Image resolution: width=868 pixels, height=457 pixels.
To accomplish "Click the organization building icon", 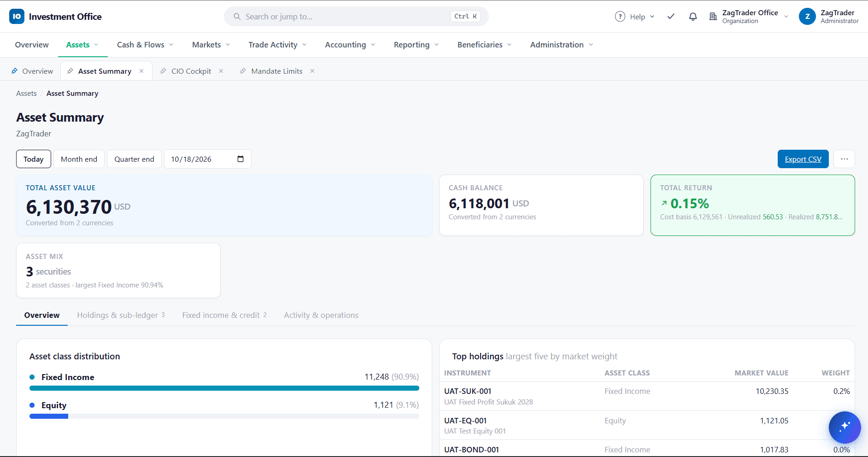I will pyautogui.click(x=713, y=17).
